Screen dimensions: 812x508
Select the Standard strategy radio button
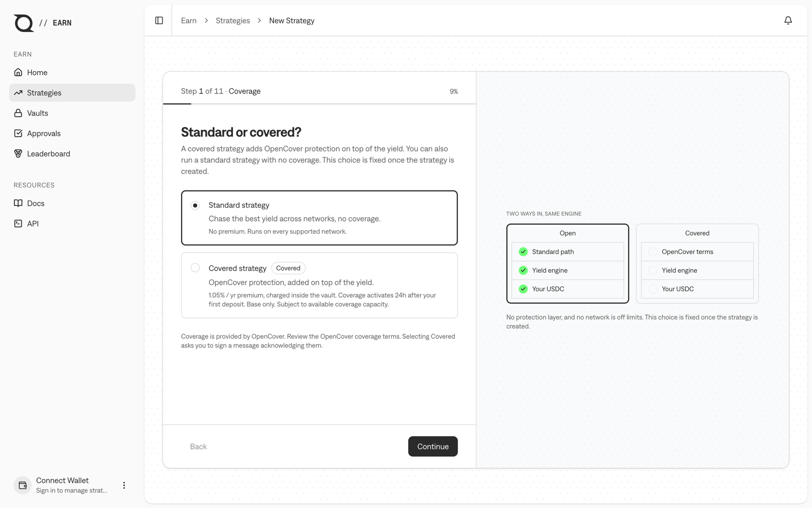tap(195, 205)
